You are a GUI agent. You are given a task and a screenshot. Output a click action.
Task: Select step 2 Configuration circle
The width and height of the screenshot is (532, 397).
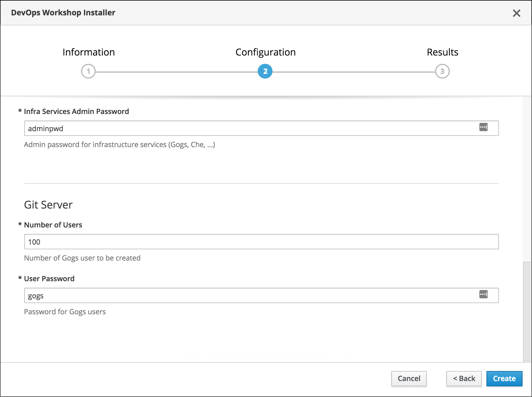point(265,71)
